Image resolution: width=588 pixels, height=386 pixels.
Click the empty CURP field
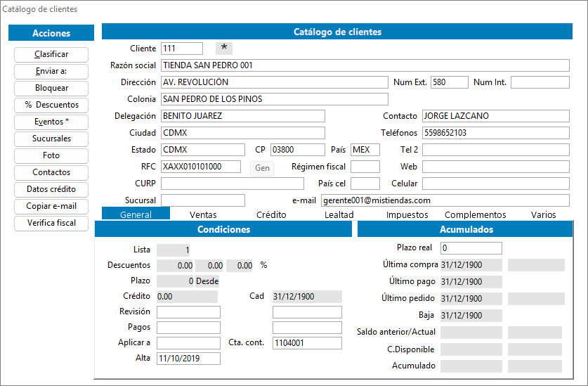pos(232,184)
